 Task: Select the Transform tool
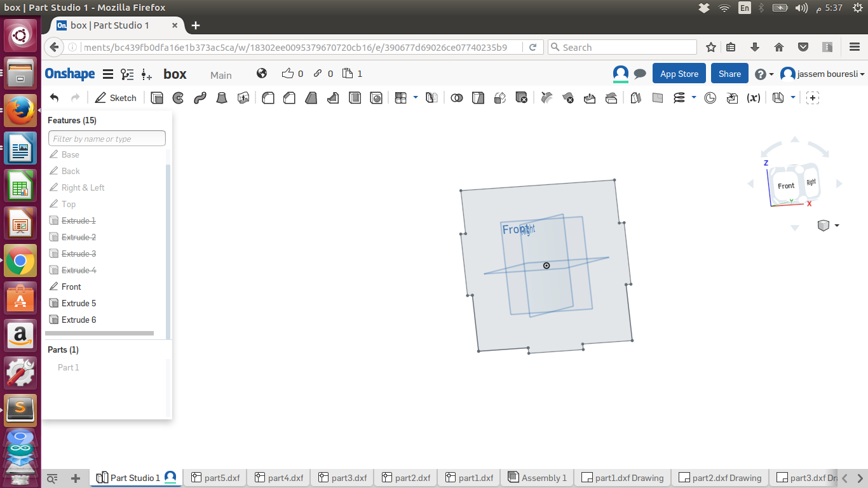click(x=500, y=98)
